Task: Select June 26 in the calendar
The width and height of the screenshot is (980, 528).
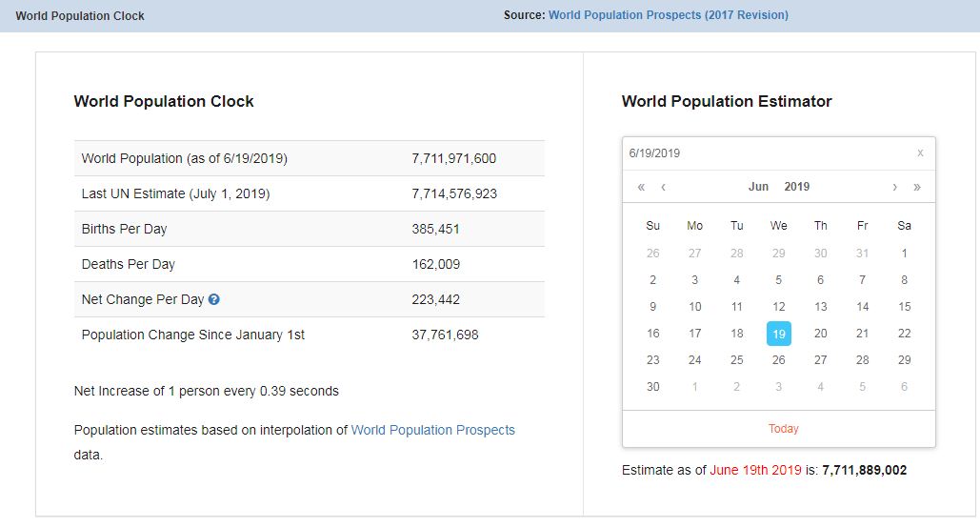Action: point(779,359)
